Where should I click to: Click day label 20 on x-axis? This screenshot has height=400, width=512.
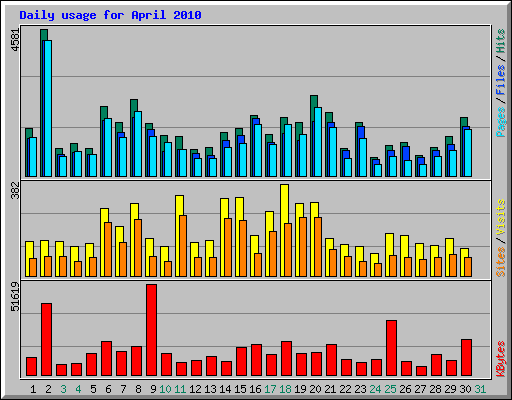[x=315, y=389]
